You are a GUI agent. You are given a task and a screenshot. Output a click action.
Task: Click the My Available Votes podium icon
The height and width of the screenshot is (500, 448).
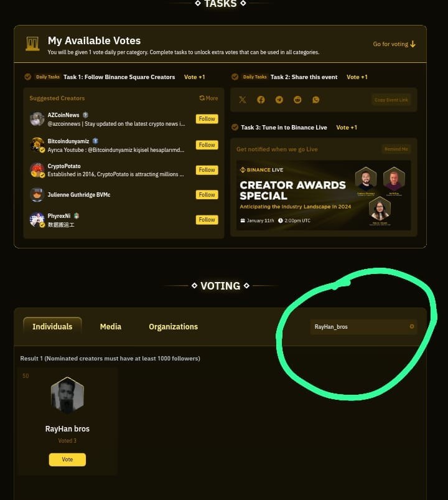[x=32, y=44]
